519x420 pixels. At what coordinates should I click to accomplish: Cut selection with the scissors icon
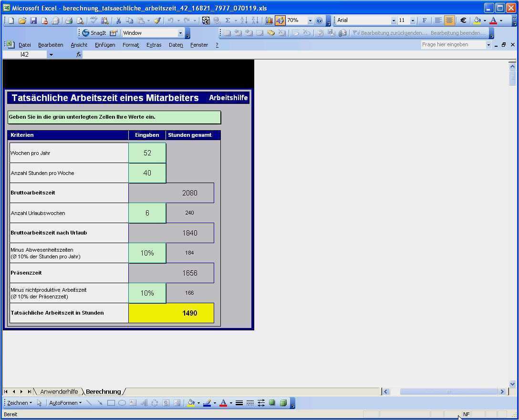(118, 20)
